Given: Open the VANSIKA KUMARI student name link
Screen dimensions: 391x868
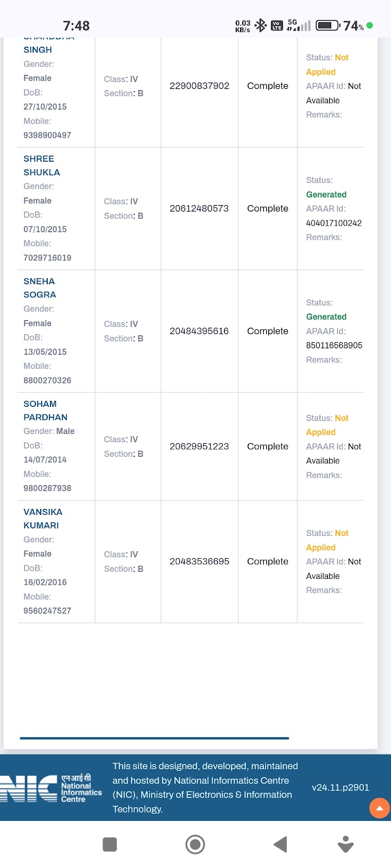Looking at the screenshot, I should tap(42, 519).
